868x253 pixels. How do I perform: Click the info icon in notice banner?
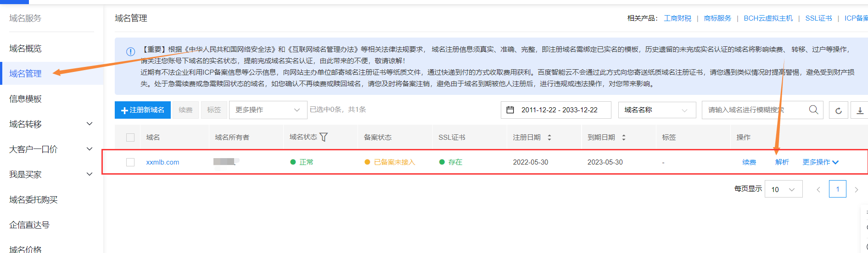[130, 51]
